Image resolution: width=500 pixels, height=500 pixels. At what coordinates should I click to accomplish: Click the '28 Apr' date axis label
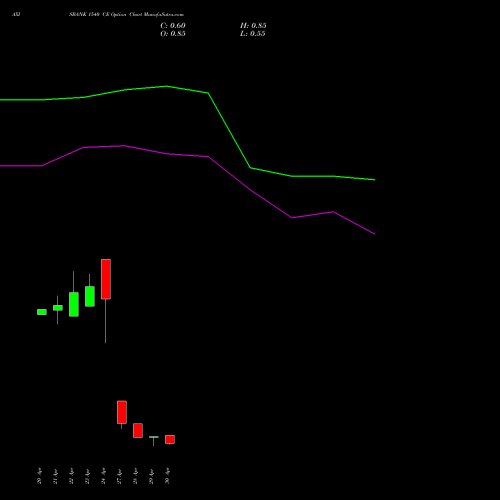coord(135,476)
